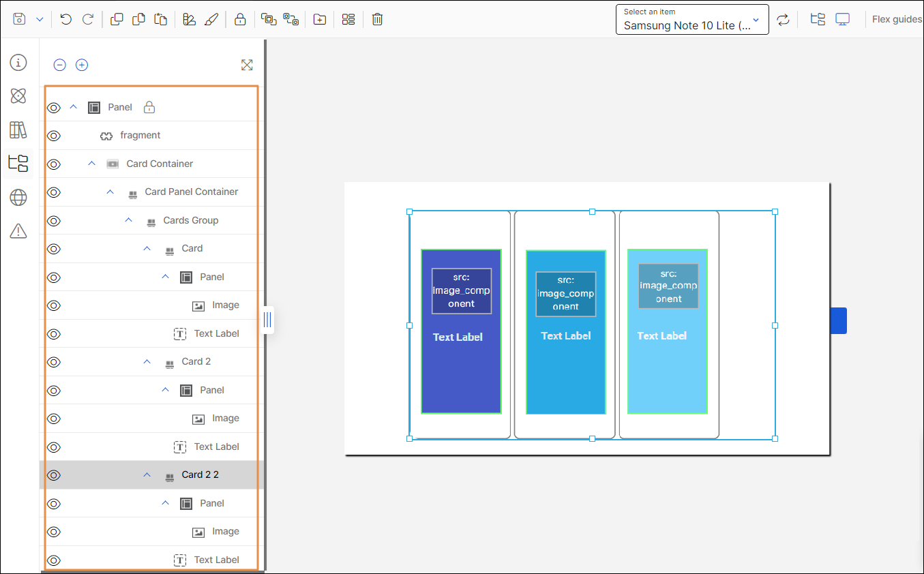Image resolution: width=924 pixels, height=574 pixels.
Task: Click the paintbrush icon in the toolbar
Action: (x=211, y=19)
